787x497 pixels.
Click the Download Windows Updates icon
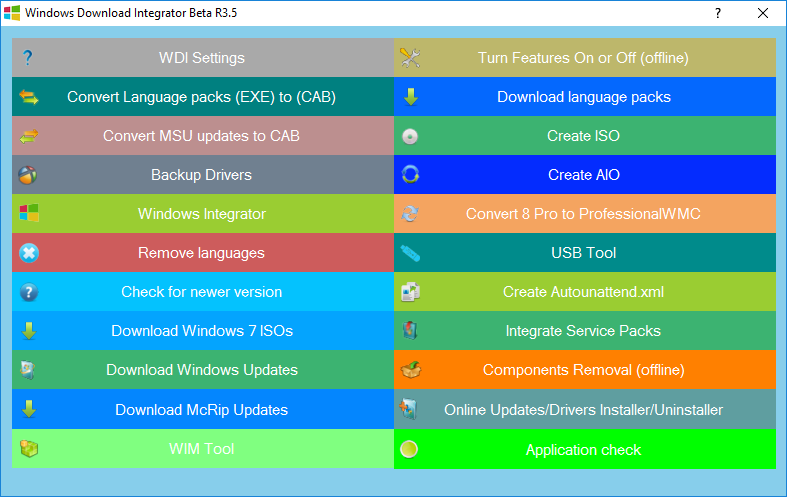point(28,370)
